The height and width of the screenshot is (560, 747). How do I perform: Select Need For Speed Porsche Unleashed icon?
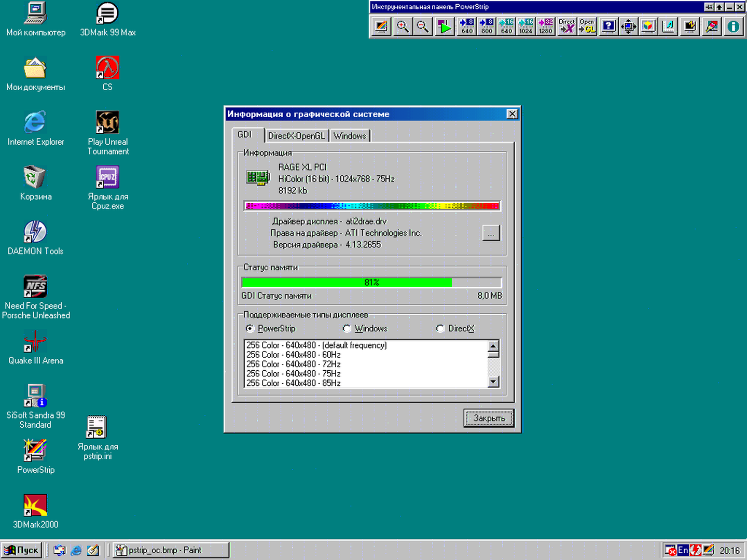35,297
